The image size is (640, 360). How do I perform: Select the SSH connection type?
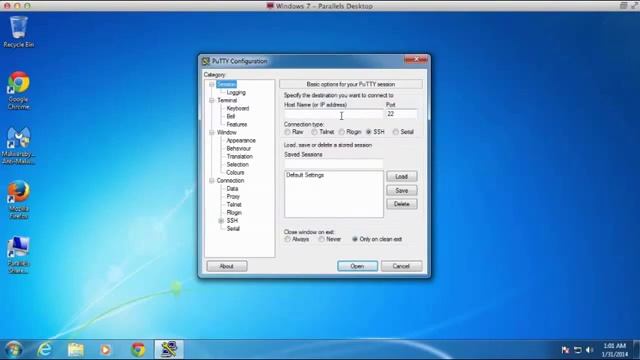pyautogui.click(x=376, y=132)
